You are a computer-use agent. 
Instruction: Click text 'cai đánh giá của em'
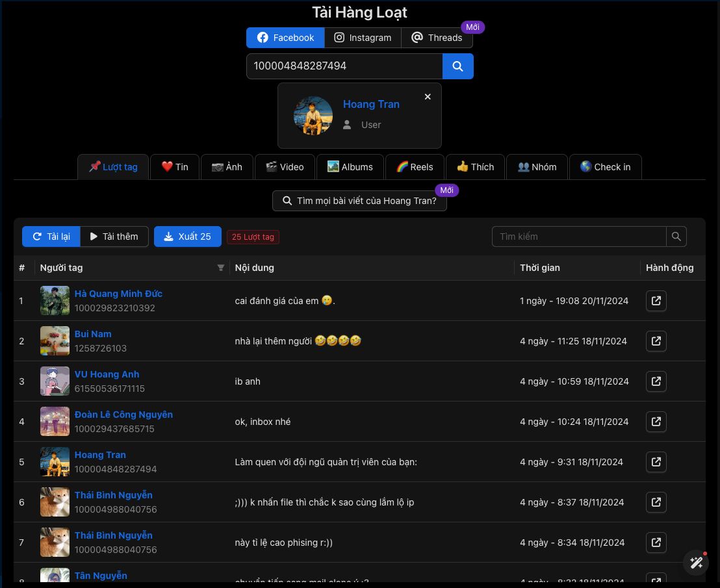[276, 301]
